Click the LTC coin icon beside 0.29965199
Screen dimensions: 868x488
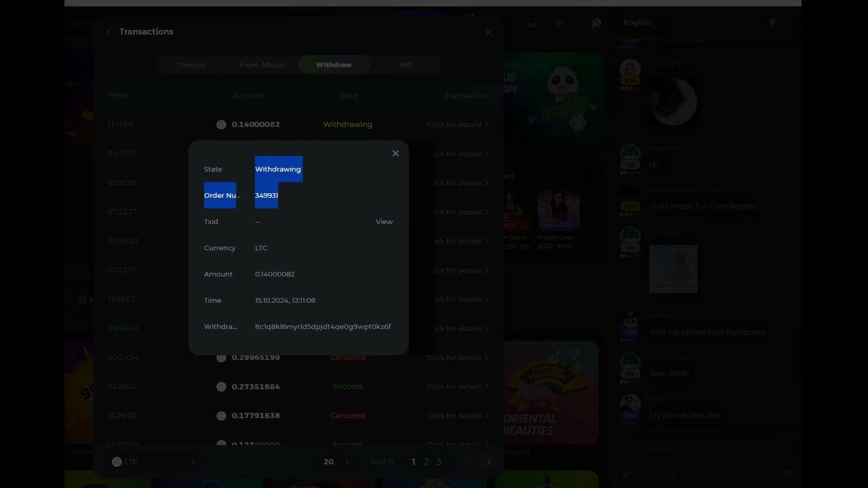point(221,357)
